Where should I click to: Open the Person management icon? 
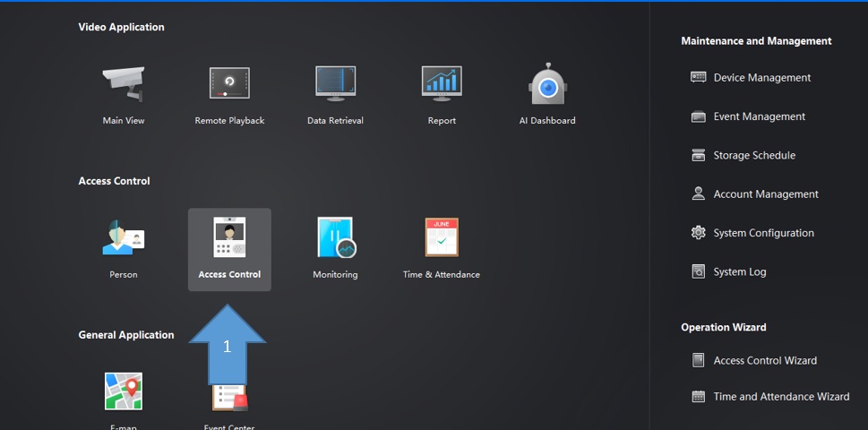pos(124,237)
